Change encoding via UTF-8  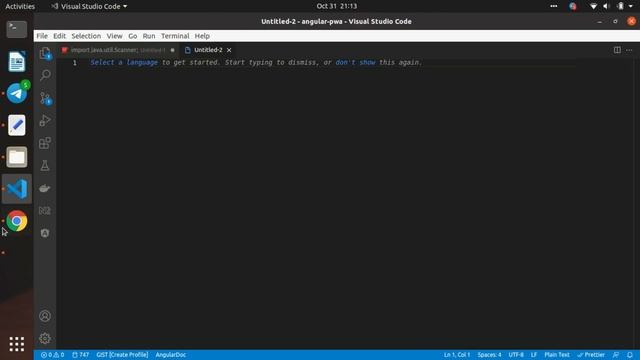pyautogui.click(x=516, y=355)
